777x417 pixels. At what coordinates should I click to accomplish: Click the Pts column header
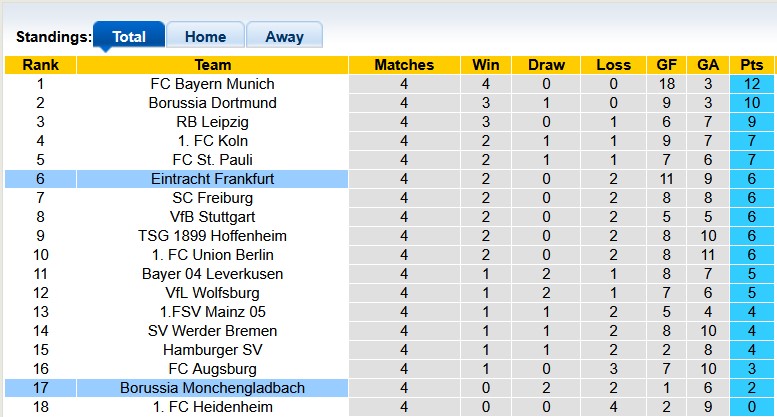coord(752,65)
